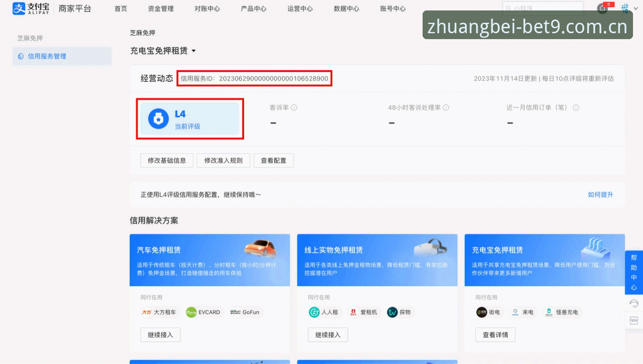643x364 pixels.
Task: Click the 线上实物免押租赁 card title
Action: 334,250
